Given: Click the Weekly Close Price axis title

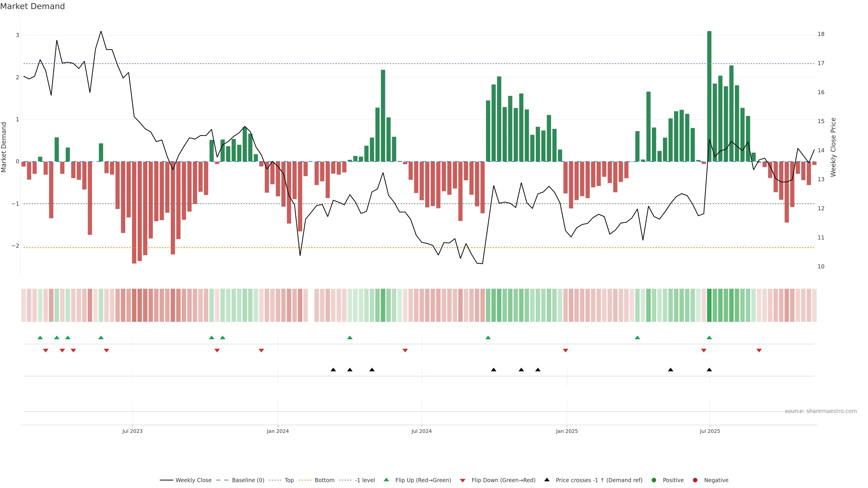Looking at the screenshot, I should click(833, 147).
